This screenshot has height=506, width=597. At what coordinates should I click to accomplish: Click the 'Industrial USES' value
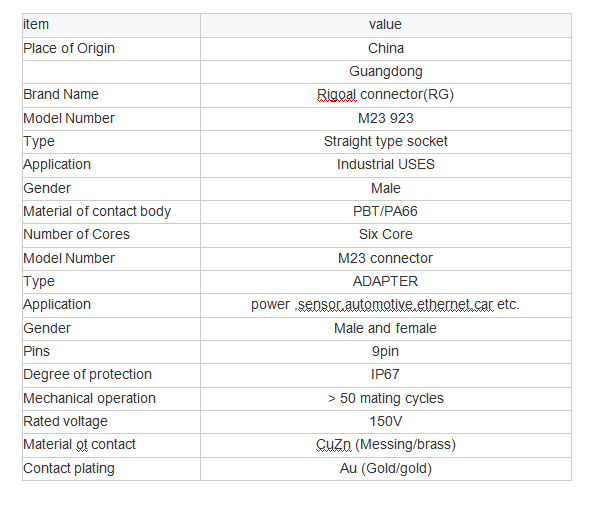(x=386, y=164)
